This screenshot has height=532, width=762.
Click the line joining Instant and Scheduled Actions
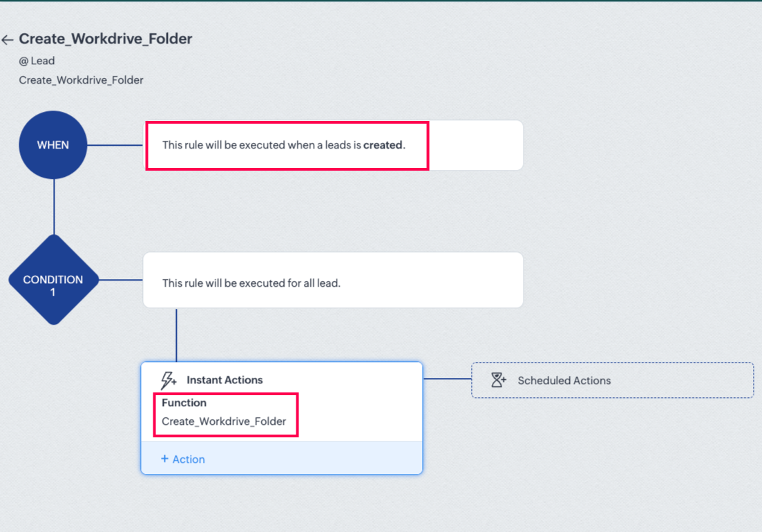447,379
